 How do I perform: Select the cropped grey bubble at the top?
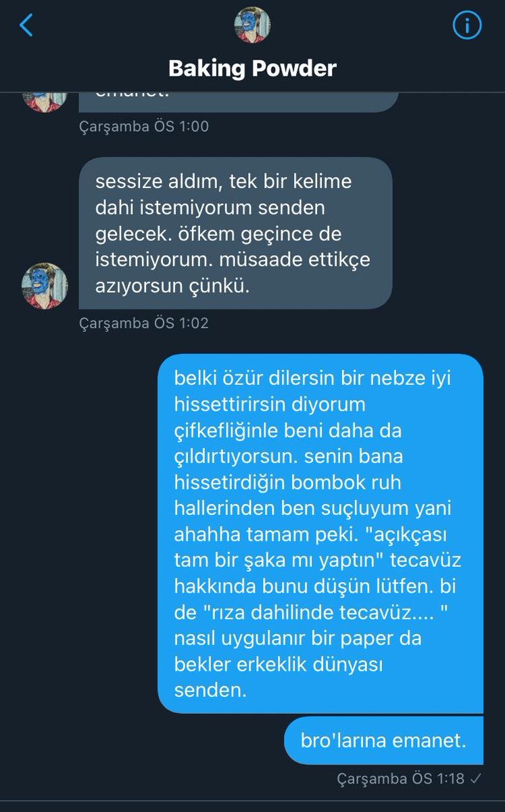point(239,101)
